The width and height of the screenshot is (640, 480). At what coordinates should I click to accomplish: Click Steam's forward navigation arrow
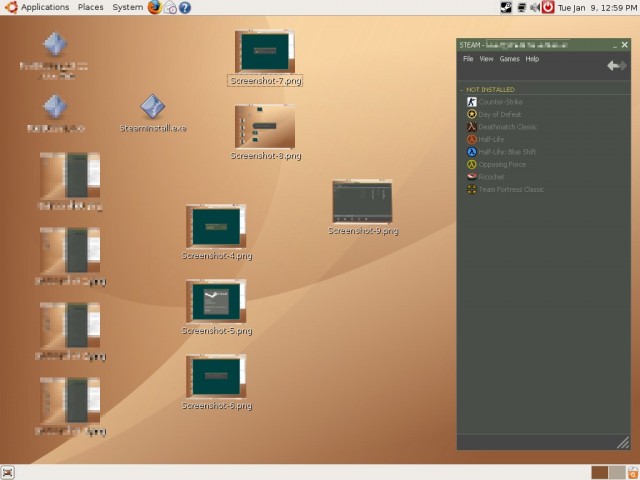tap(622, 65)
